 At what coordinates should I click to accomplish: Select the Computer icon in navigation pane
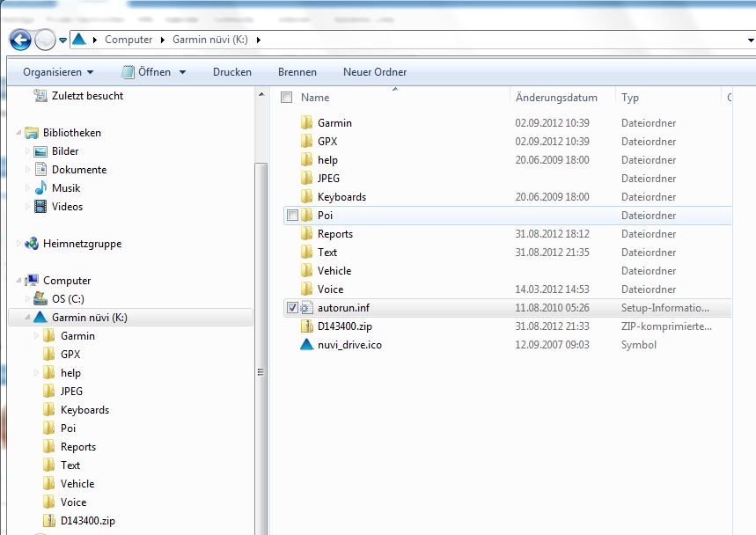tap(32, 281)
